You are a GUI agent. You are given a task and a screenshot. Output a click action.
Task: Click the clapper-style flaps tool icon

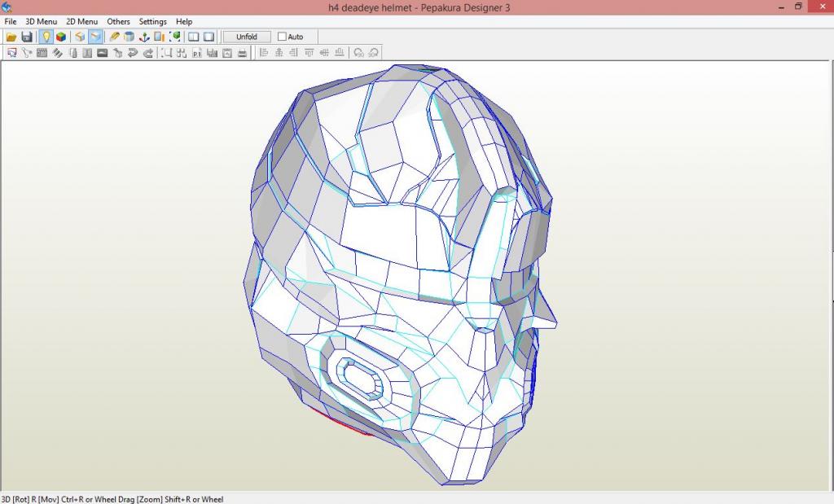coord(42,53)
